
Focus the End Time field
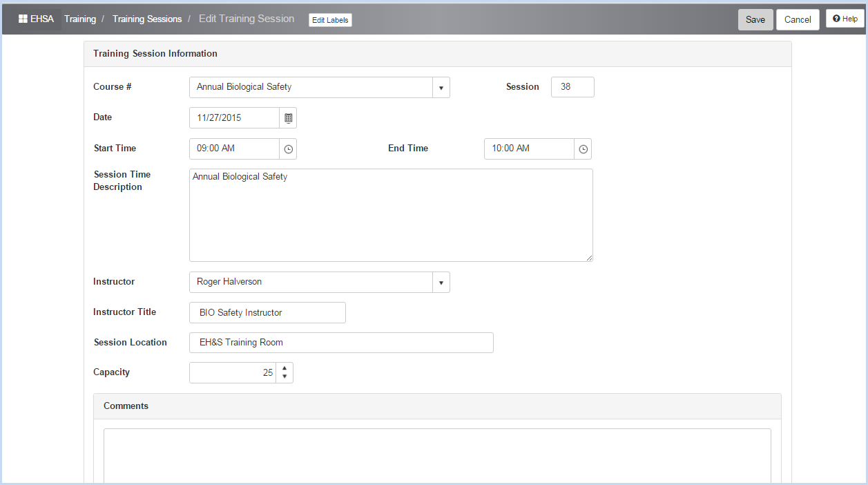(x=530, y=149)
